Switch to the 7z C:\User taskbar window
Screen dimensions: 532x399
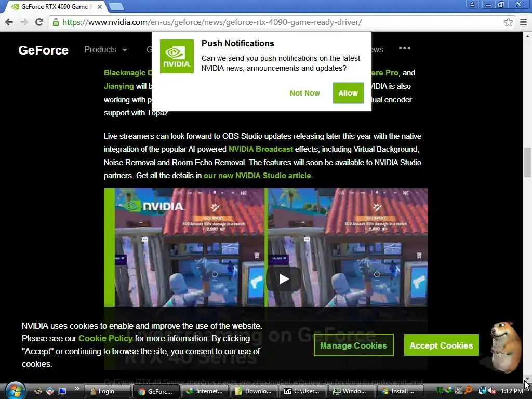pos(303,391)
